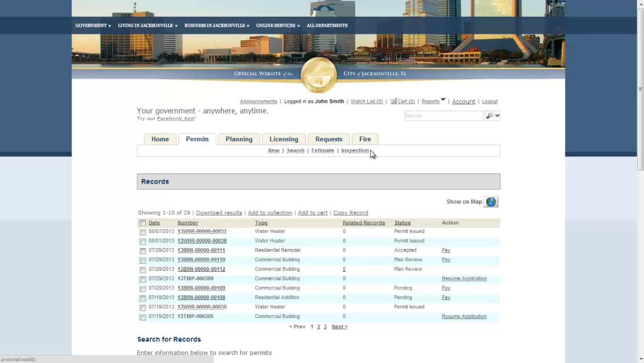
Task: Click the Show on Map globe icon
Action: coord(491,202)
